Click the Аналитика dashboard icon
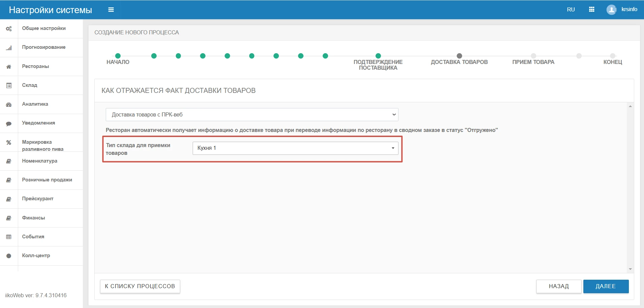 coord(9,104)
